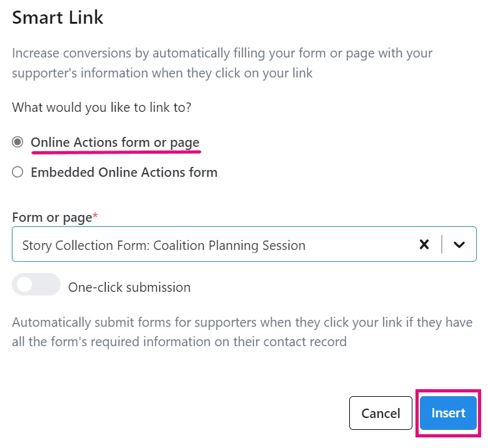Click the "One-click submission" label text

(x=129, y=287)
